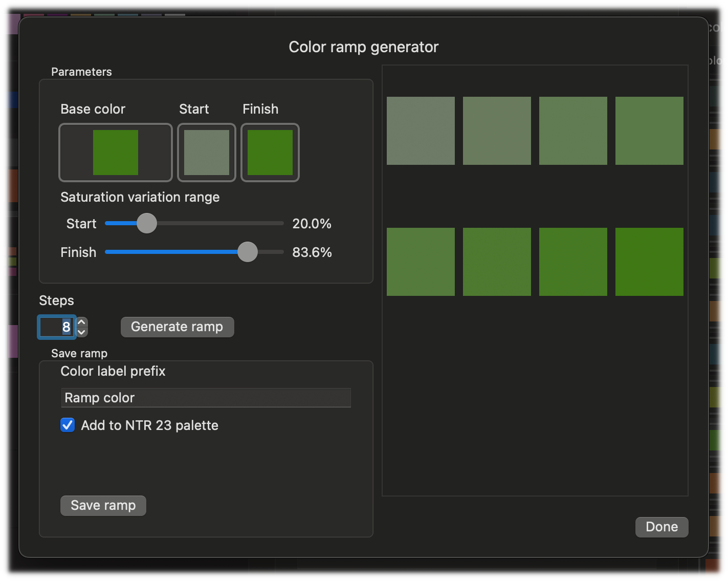The height and width of the screenshot is (581, 728).
Task: Click the Base color green swatch
Action: [x=116, y=153]
